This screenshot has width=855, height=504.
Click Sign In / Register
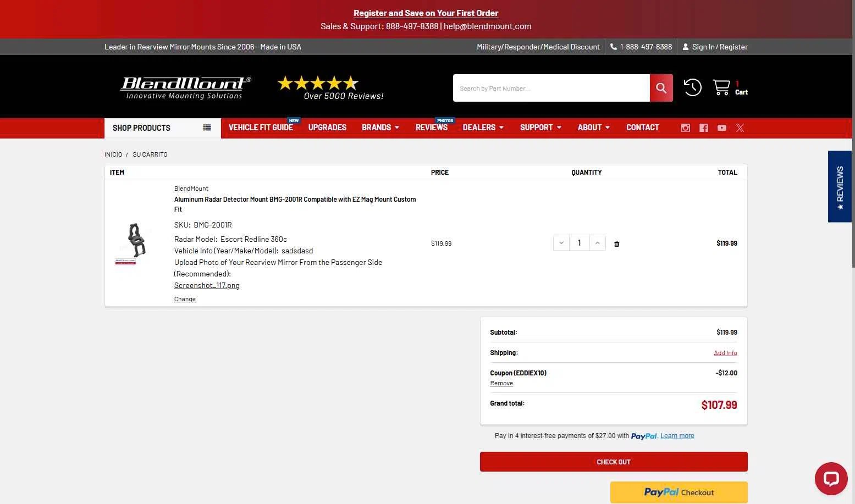pos(715,47)
